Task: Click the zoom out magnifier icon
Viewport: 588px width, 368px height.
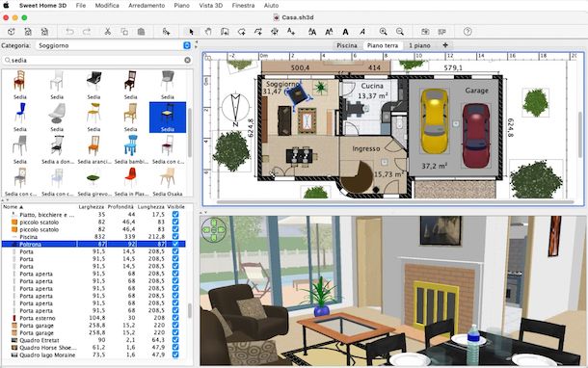Action: pos(400,32)
